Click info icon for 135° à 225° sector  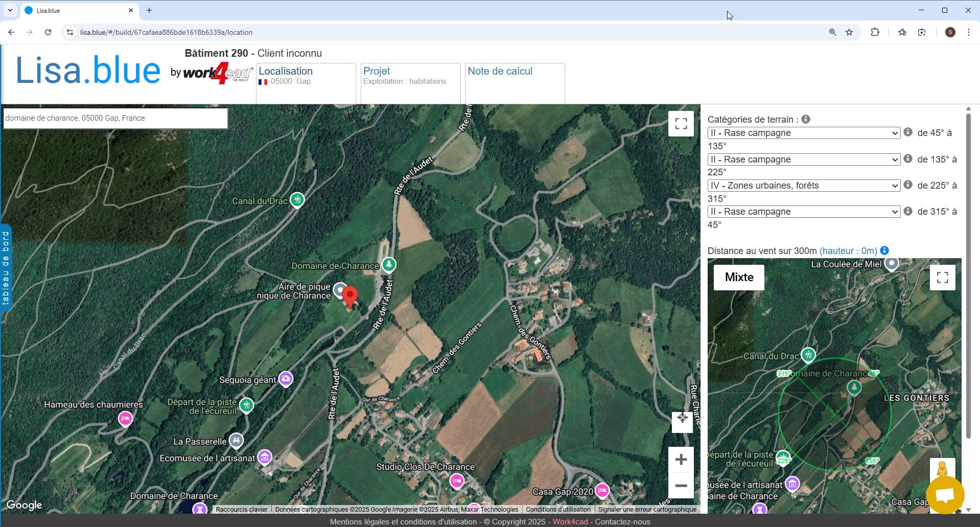pyautogui.click(x=908, y=158)
